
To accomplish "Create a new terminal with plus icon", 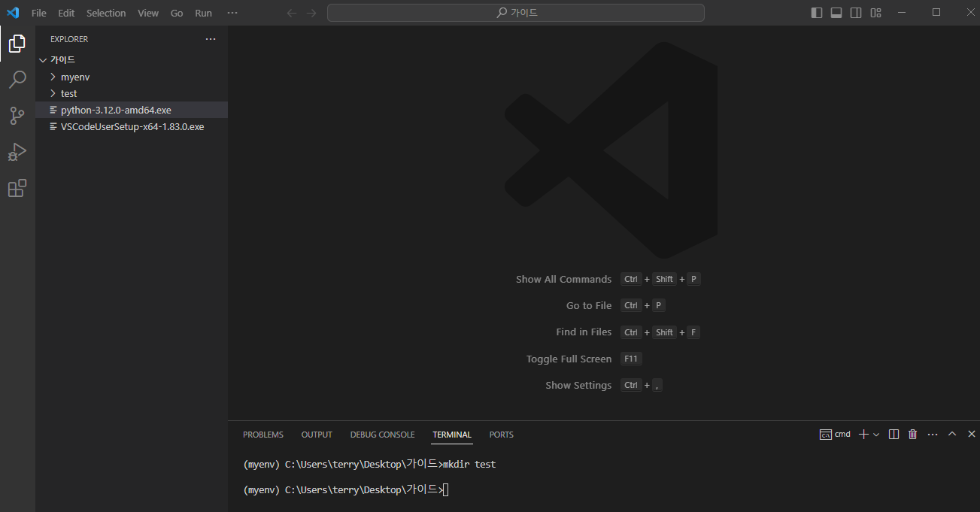I will point(864,434).
